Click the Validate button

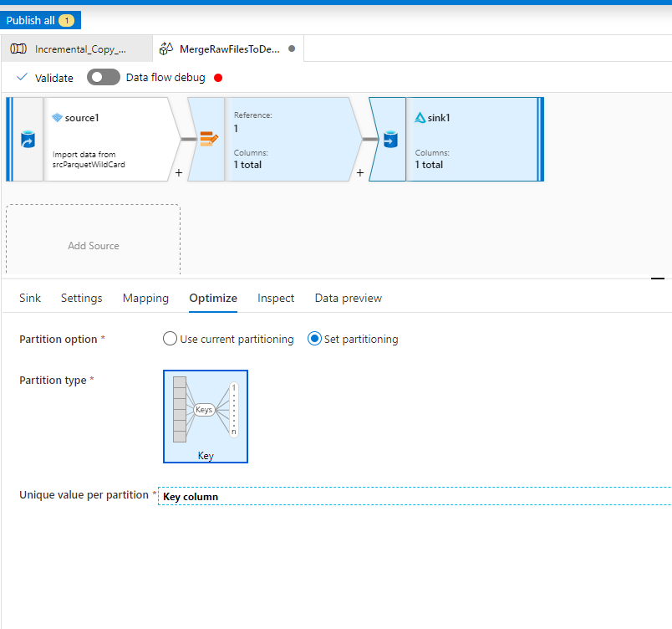pyautogui.click(x=52, y=78)
